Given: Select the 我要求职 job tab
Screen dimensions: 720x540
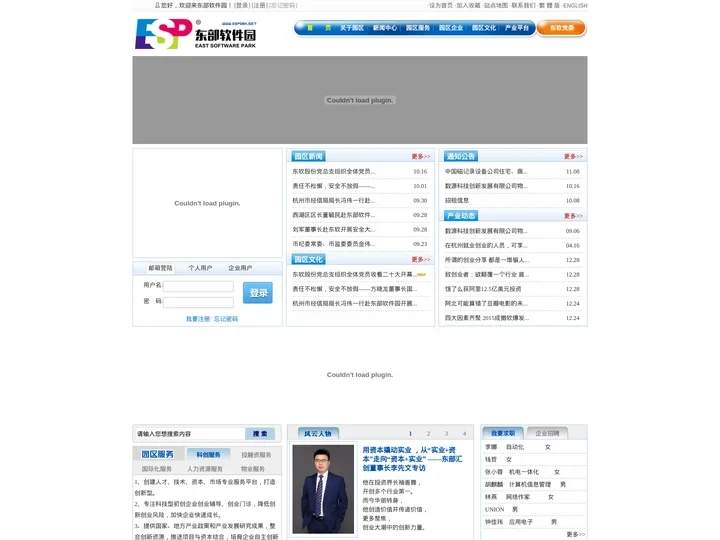Looking at the screenshot, I should click(x=503, y=433).
